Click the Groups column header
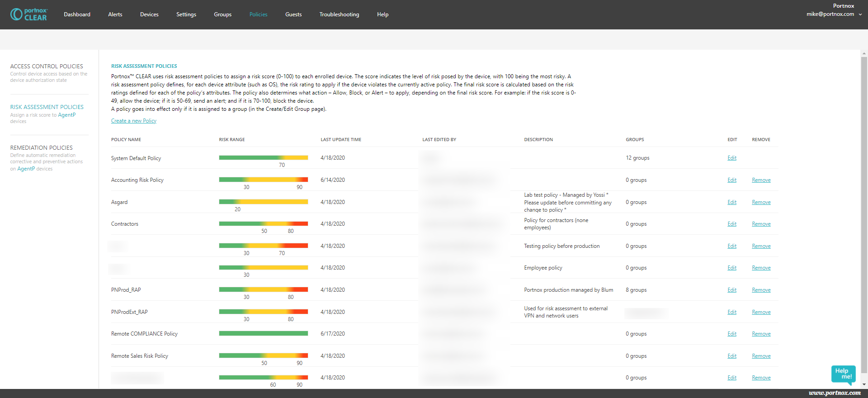 tap(635, 140)
